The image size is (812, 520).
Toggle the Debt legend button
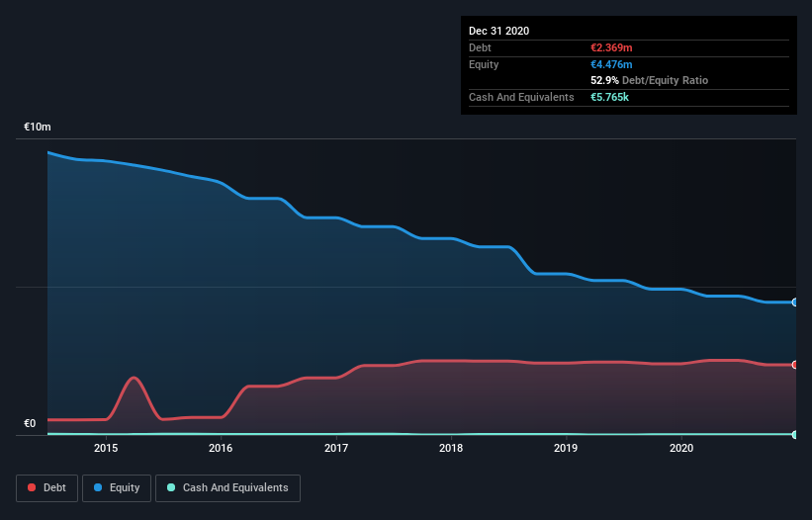[x=47, y=488]
